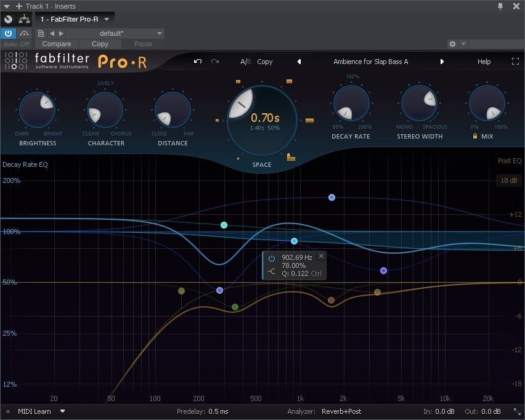Click the resize handle icon at the bottom right
This screenshot has height=420, width=525.
pyautogui.click(x=517, y=411)
